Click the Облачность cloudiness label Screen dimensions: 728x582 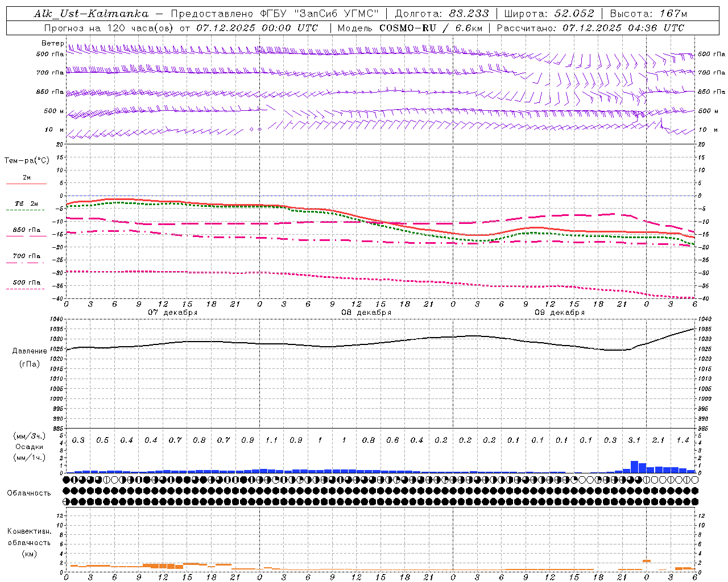coord(29,493)
